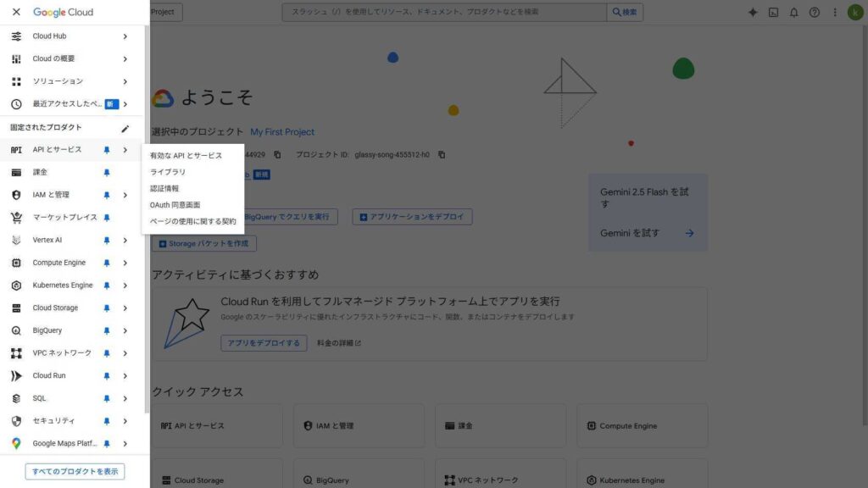Click the VPC ネットワーク icon in the sidebar
The image size is (868, 488).
click(16, 353)
